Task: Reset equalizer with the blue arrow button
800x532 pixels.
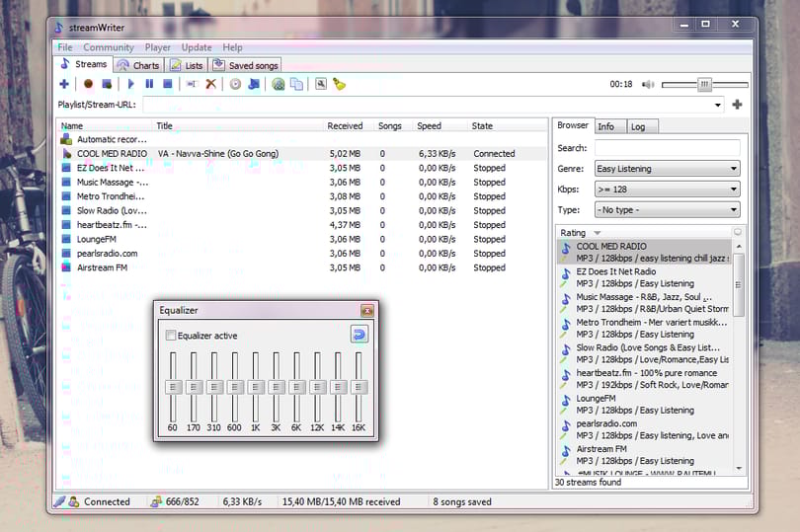Action: click(360, 335)
